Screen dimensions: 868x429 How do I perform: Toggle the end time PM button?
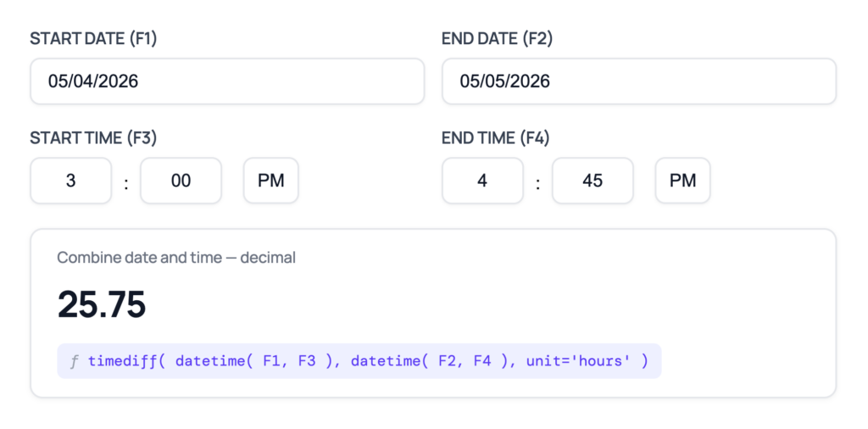coord(683,181)
